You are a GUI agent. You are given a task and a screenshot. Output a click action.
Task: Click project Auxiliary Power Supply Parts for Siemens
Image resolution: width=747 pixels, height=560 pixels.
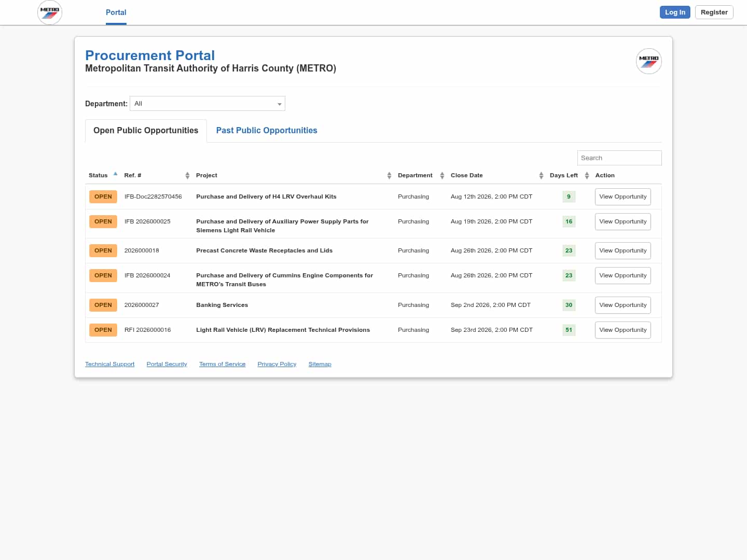282,226
